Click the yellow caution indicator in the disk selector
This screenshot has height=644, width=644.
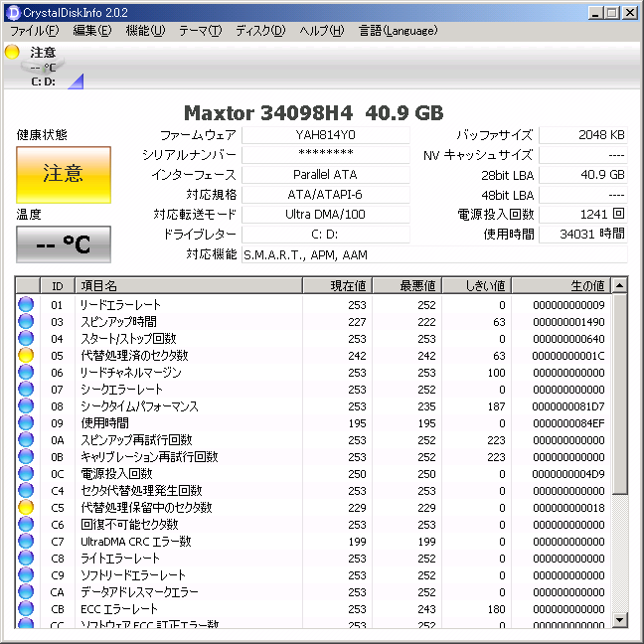[x=12, y=52]
